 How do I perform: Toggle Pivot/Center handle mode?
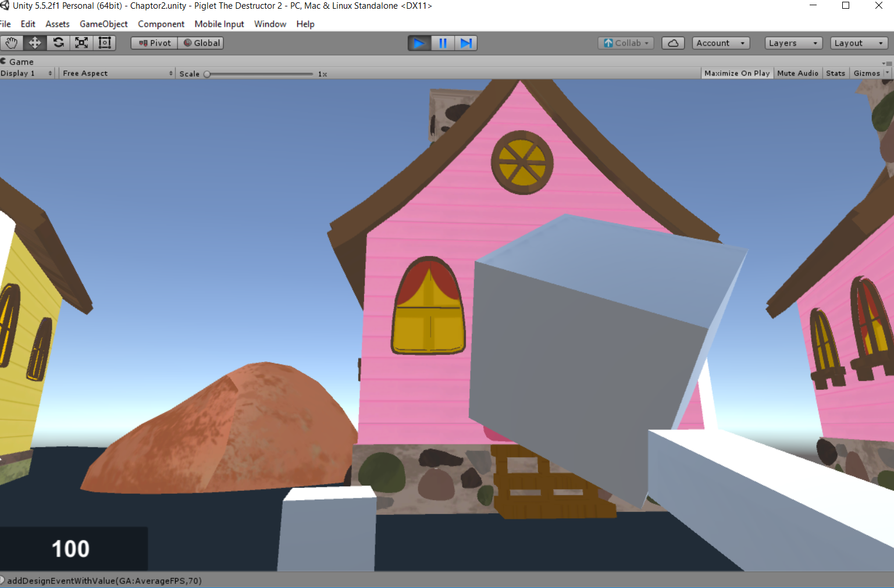pyautogui.click(x=154, y=43)
